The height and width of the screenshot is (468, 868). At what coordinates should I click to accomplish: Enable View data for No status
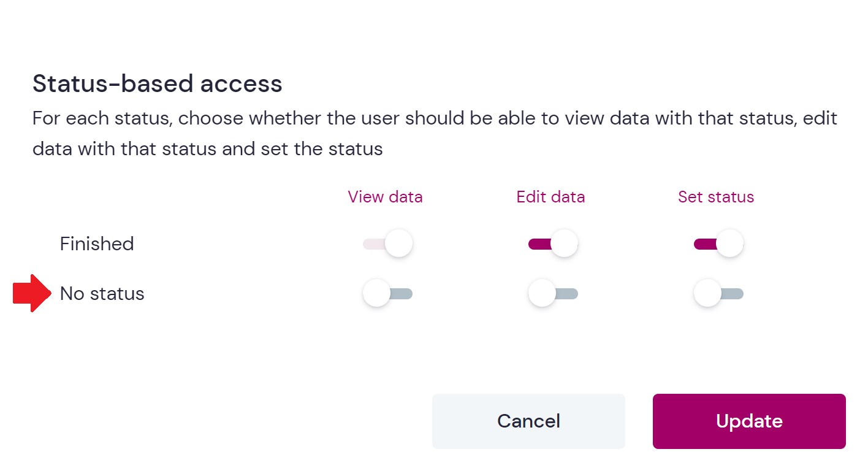coord(387,294)
